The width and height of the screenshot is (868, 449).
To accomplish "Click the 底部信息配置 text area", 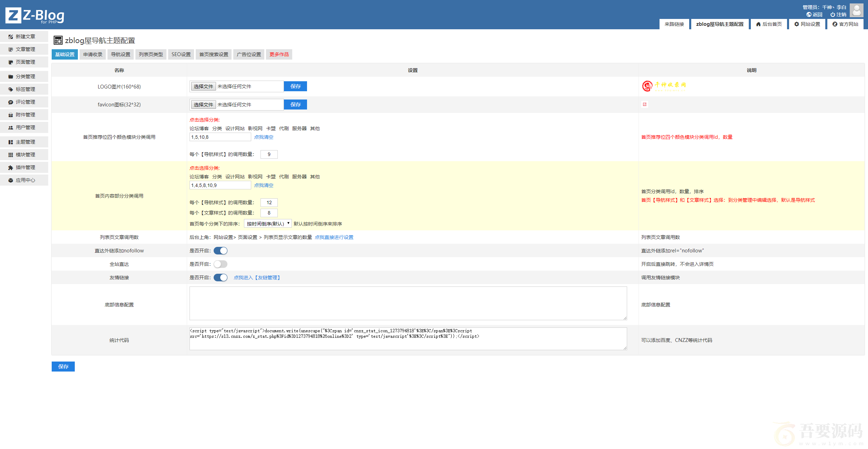I will (408, 303).
